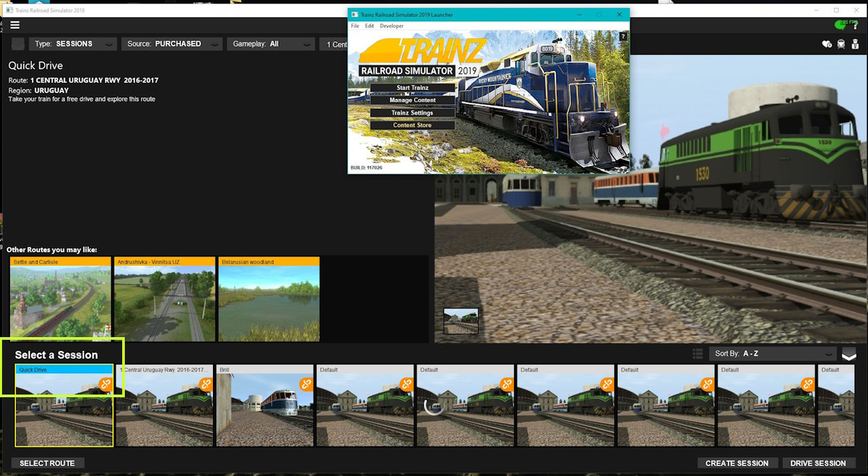Viewport: 868px width, 476px height.
Task: Click Manage Content in launcher
Action: (412, 100)
